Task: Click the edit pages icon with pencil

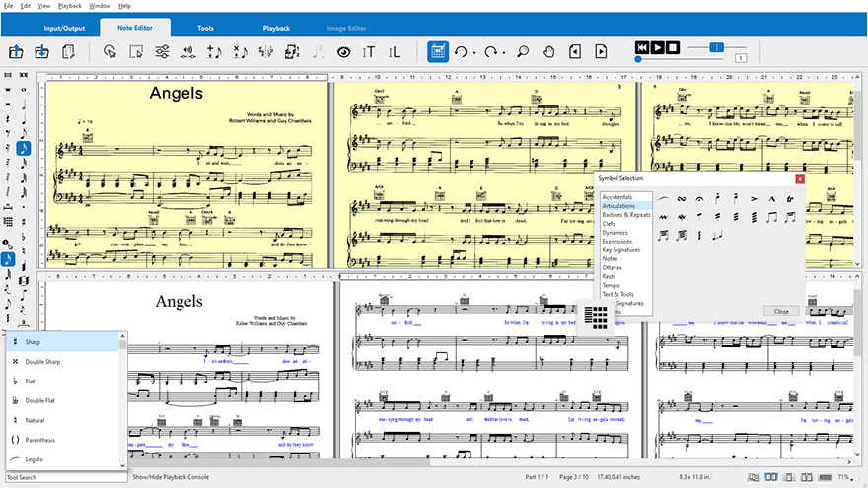Action: click(x=68, y=52)
